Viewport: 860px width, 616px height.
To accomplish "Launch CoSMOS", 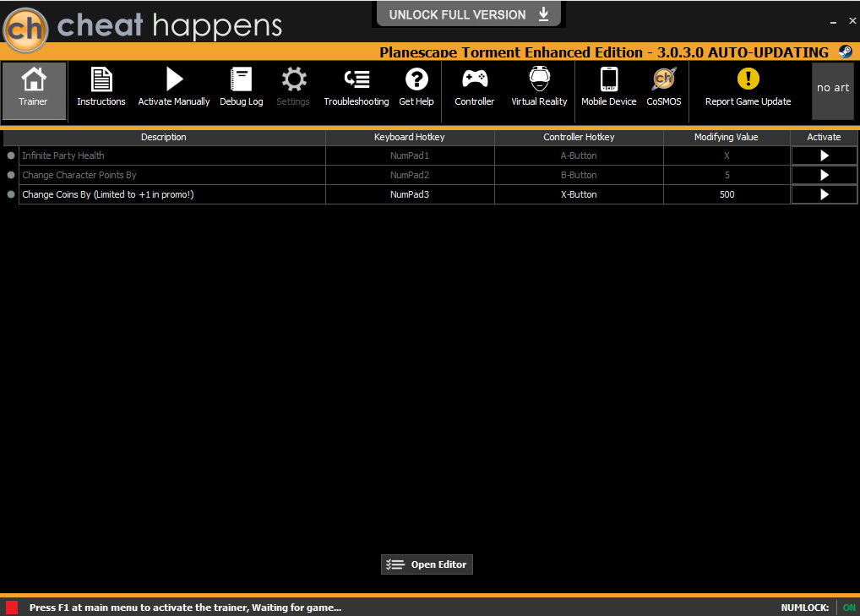I will coord(664,88).
